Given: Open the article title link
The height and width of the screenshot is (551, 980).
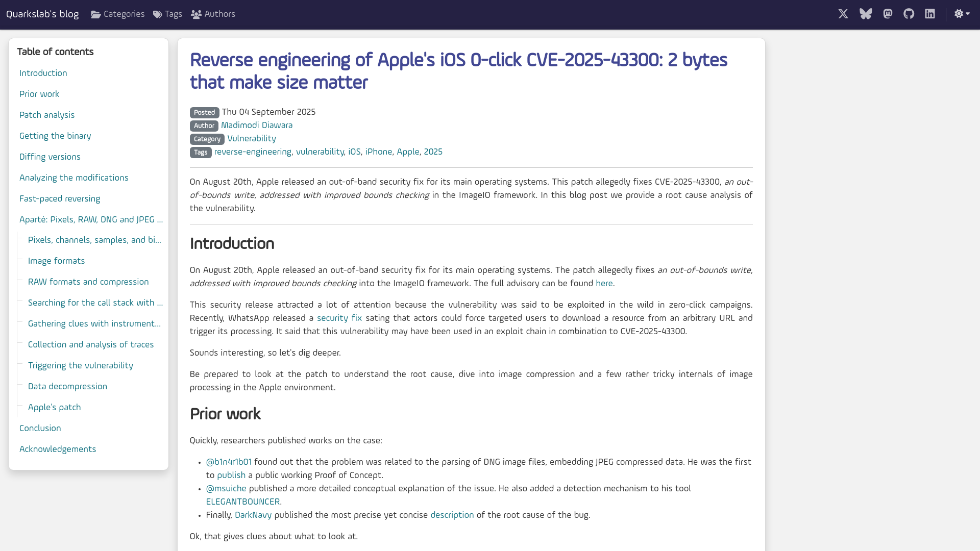Looking at the screenshot, I should coord(458,71).
